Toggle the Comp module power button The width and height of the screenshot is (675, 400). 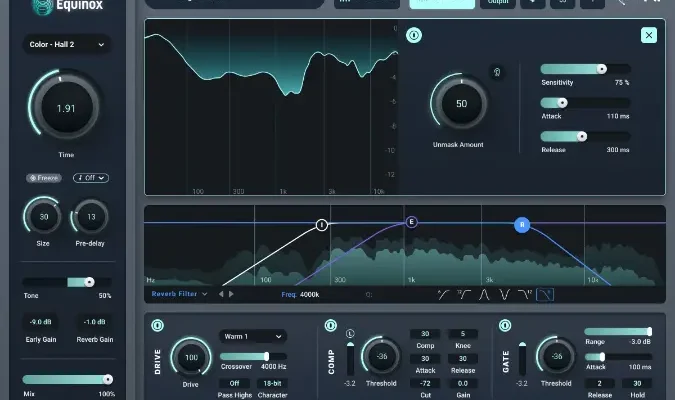(x=331, y=326)
